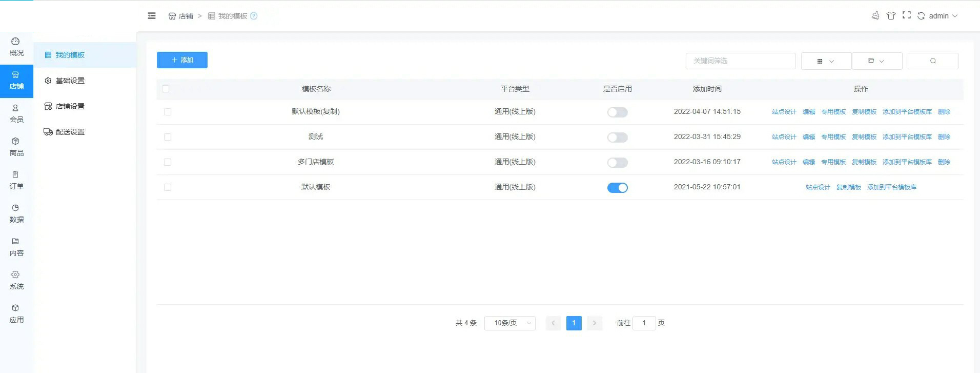This screenshot has height=373, width=980.
Task: Click 删除 for 测试 row
Action: (944, 137)
